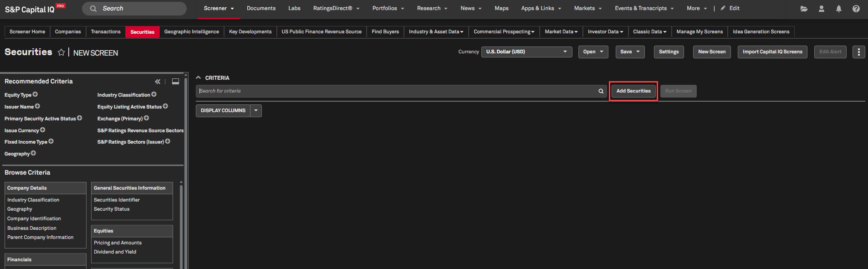Add Equity Type criteria with plus icon

tap(35, 94)
